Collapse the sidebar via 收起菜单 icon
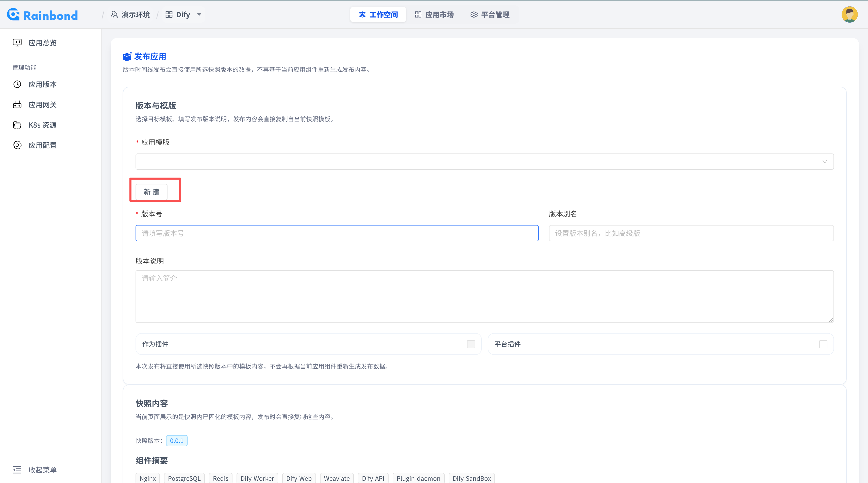 click(17, 470)
